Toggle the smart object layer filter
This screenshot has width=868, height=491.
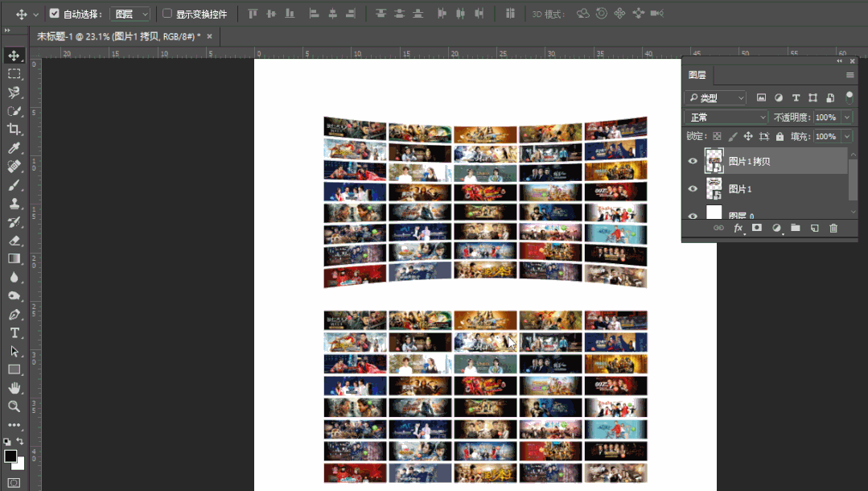[830, 97]
